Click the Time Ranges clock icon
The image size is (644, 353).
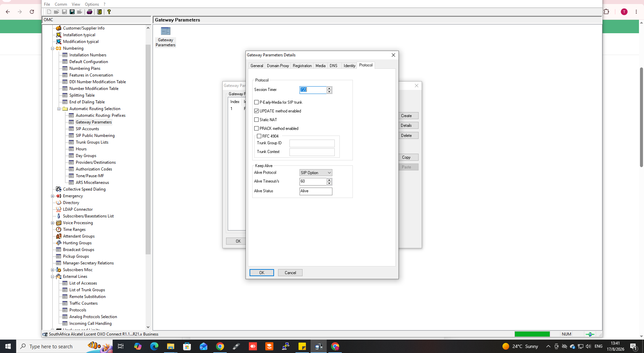click(x=59, y=230)
